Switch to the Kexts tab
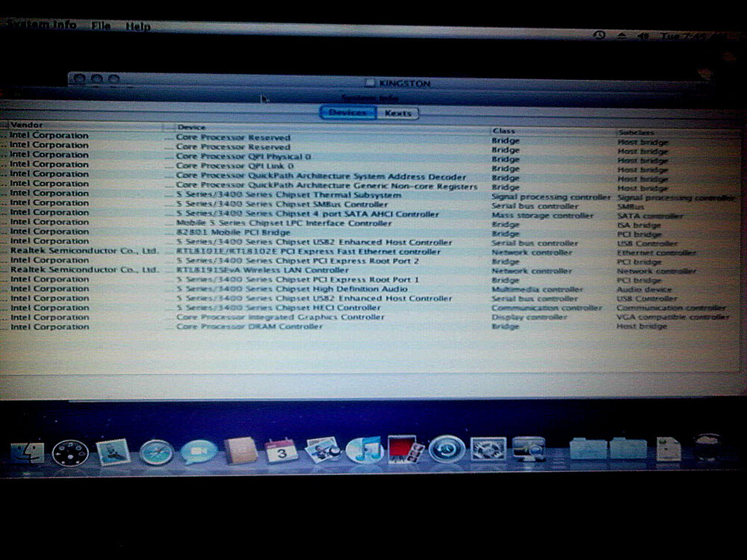 pyautogui.click(x=397, y=113)
